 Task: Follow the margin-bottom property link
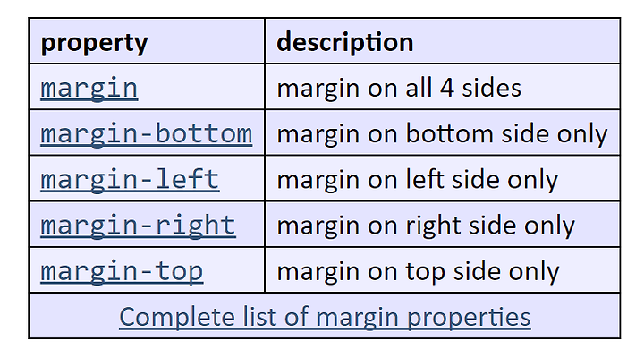point(146,134)
